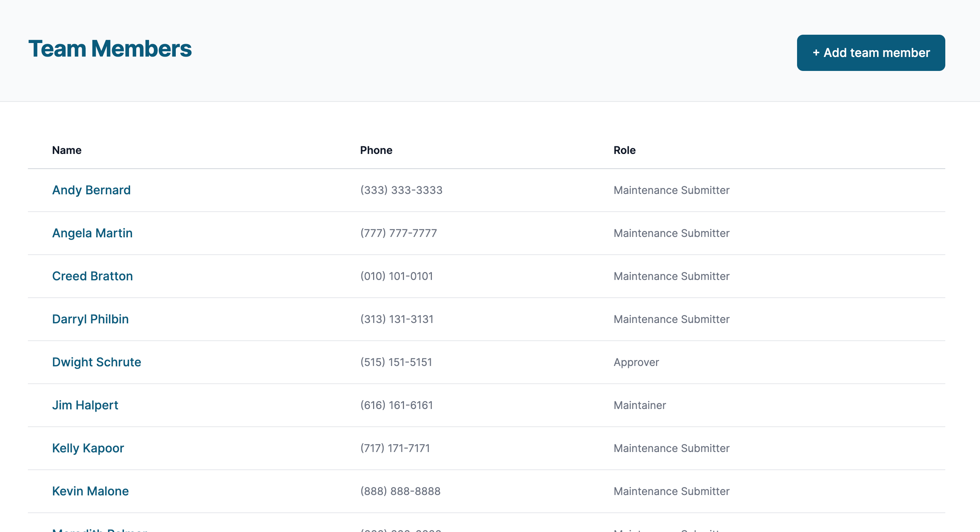Image resolution: width=980 pixels, height=532 pixels.
Task: Open Andy Bernard's team member profile
Action: [91, 190]
